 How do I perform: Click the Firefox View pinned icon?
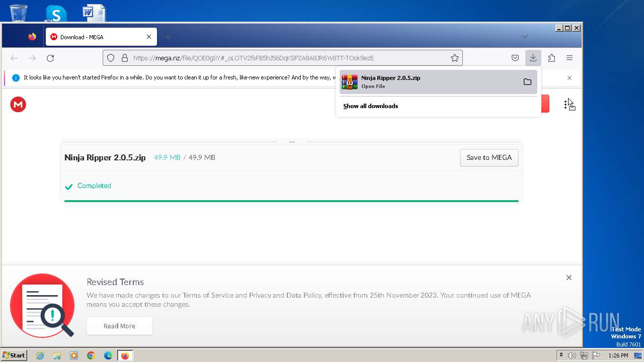pos(32,37)
